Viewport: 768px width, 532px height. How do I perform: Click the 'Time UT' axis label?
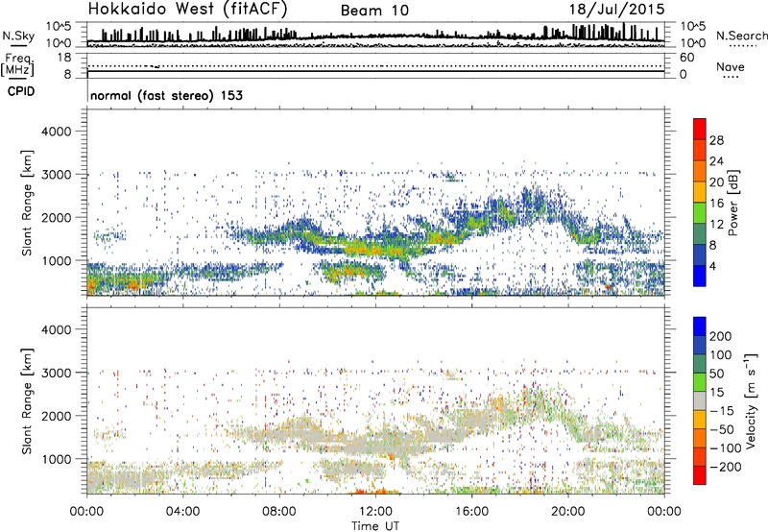pyautogui.click(x=375, y=526)
